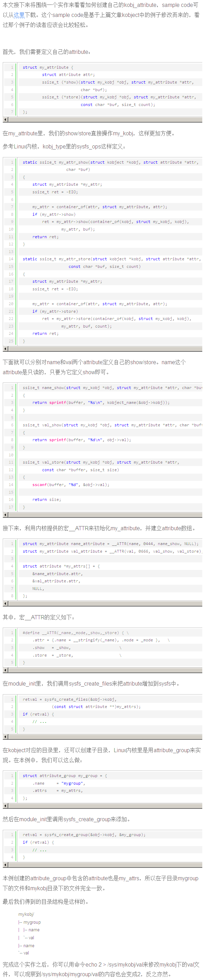Click left scroll arrow under struct my_attribute code block
This screenshot has width=204, height=980.
tap(5, 119)
